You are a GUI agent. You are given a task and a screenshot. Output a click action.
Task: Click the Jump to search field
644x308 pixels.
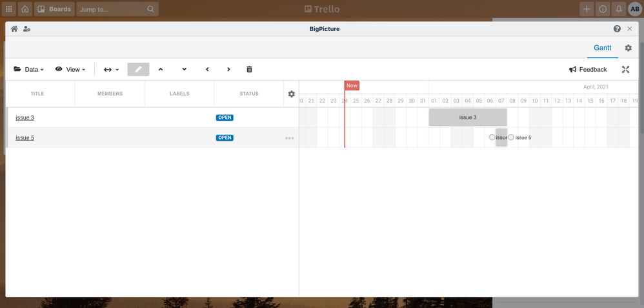[x=117, y=9]
